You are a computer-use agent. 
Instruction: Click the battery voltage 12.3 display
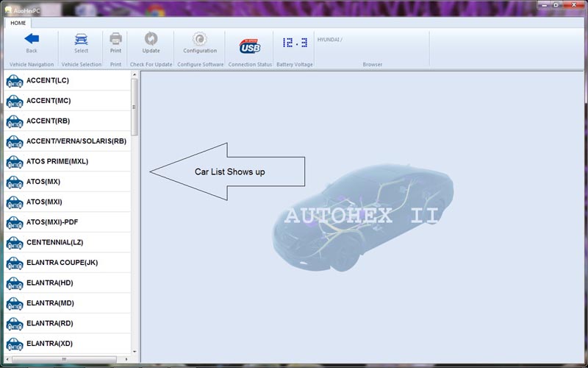[295, 42]
